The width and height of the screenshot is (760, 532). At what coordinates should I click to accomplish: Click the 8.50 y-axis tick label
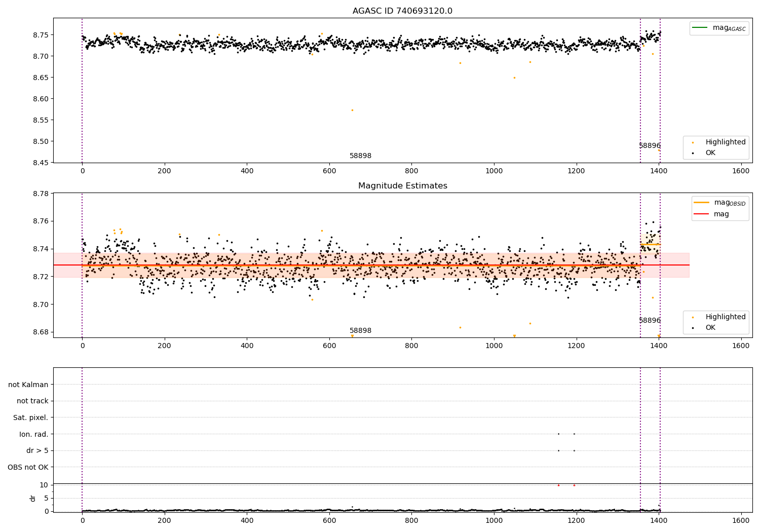40,141
